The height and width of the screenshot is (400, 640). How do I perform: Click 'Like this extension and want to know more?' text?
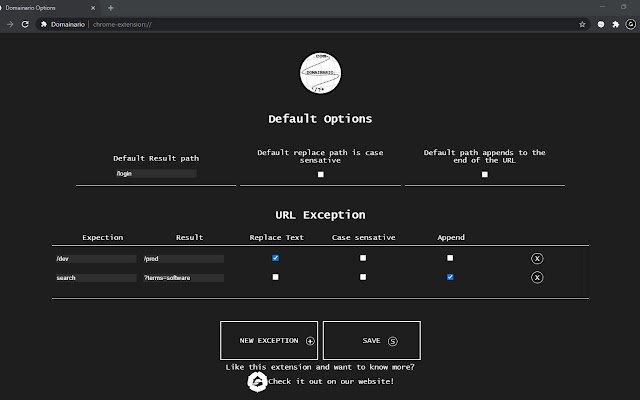click(320, 367)
